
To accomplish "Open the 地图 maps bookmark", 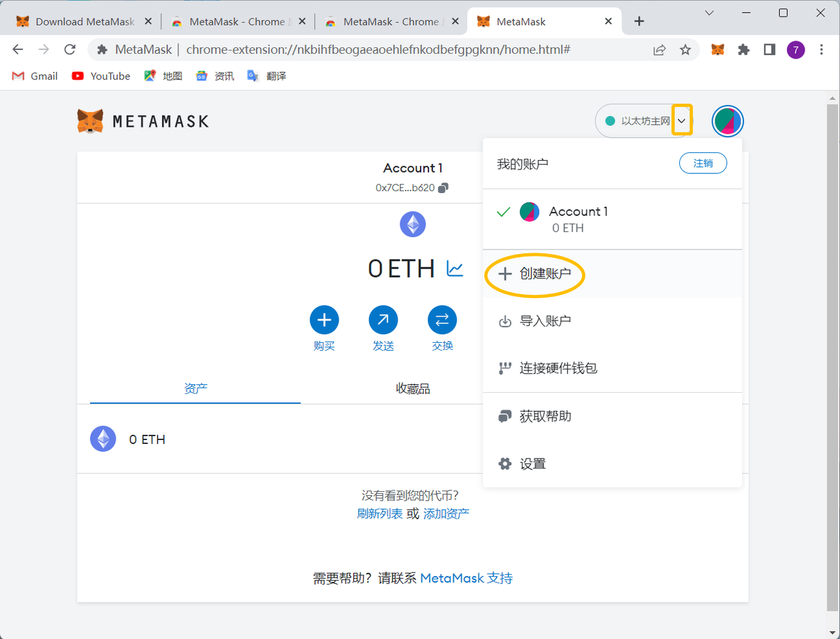I will 163,76.
